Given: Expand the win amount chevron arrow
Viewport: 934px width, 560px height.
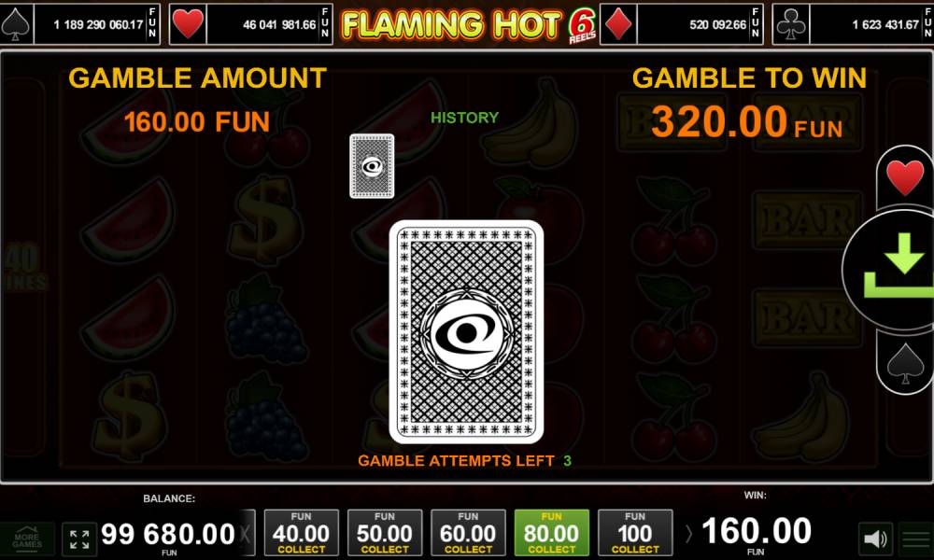Looking at the screenshot, I should pos(688,534).
